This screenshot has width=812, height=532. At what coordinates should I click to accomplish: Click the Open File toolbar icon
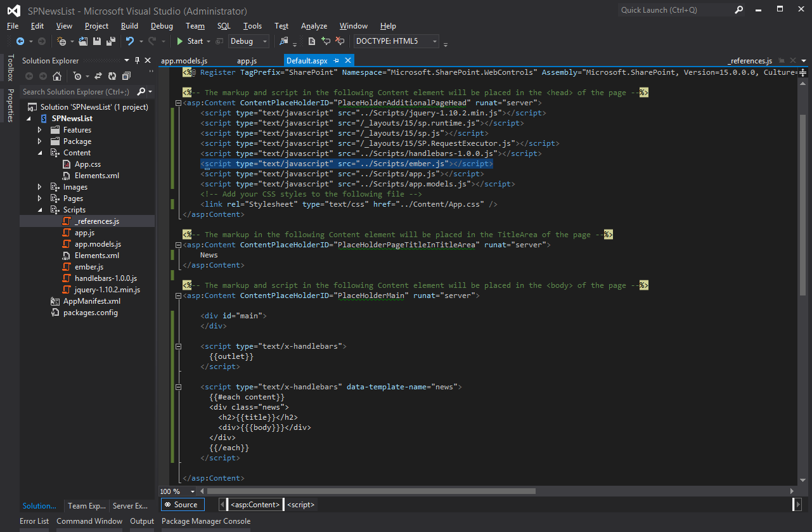click(x=84, y=41)
